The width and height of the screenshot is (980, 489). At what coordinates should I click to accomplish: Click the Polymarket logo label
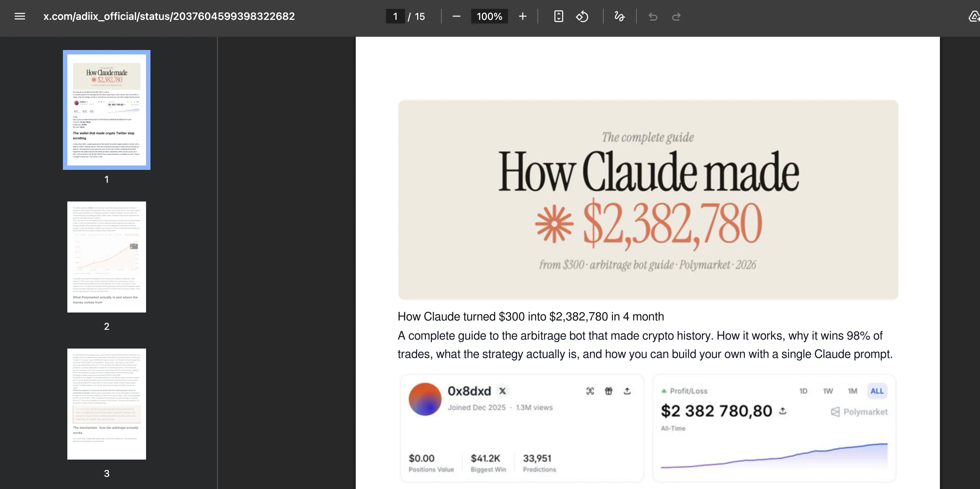click(x=859, y=412)
